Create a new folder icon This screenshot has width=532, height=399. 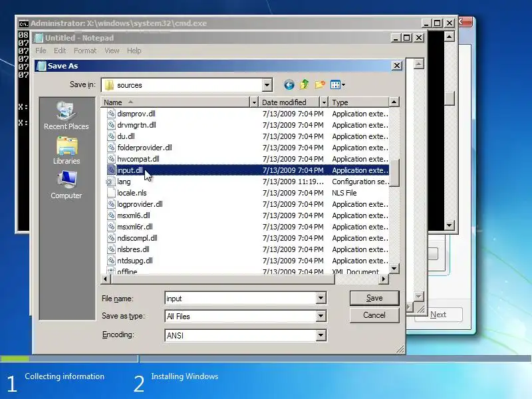pos(320,84)
